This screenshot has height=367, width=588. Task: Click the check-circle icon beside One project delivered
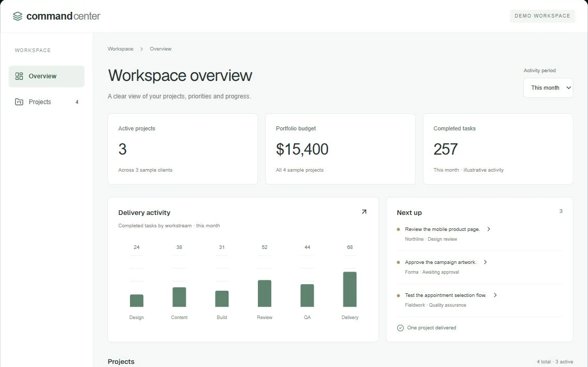[x=400, y=328]
